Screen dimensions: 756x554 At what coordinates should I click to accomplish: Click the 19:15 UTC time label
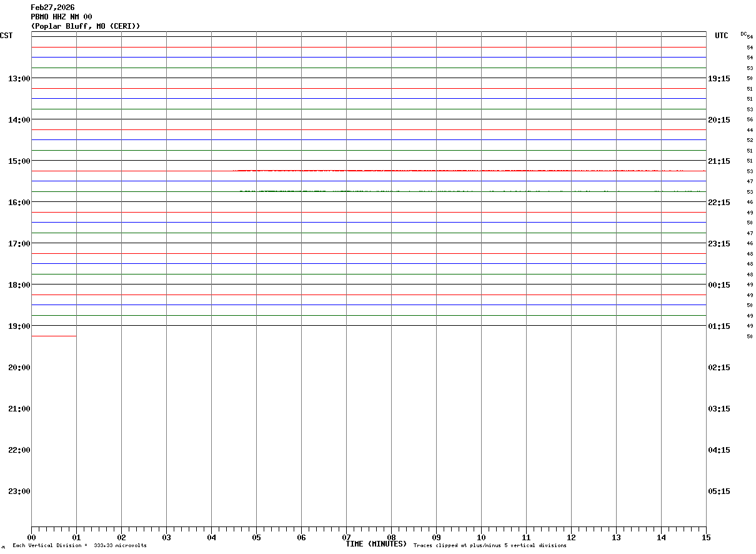pyautogui.click(x=719, y=78)
